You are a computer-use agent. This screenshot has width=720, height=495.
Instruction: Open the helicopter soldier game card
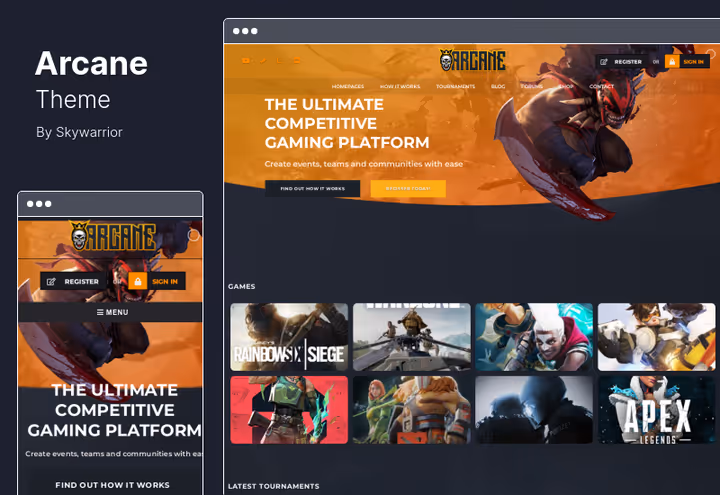(x=412, y=337)
